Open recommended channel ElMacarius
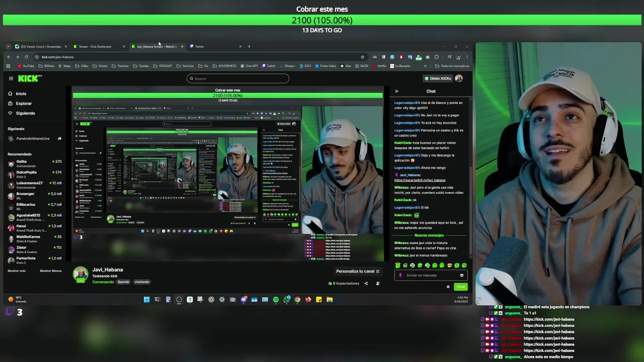This screenshot has width=644, height=362. point(34,207)
